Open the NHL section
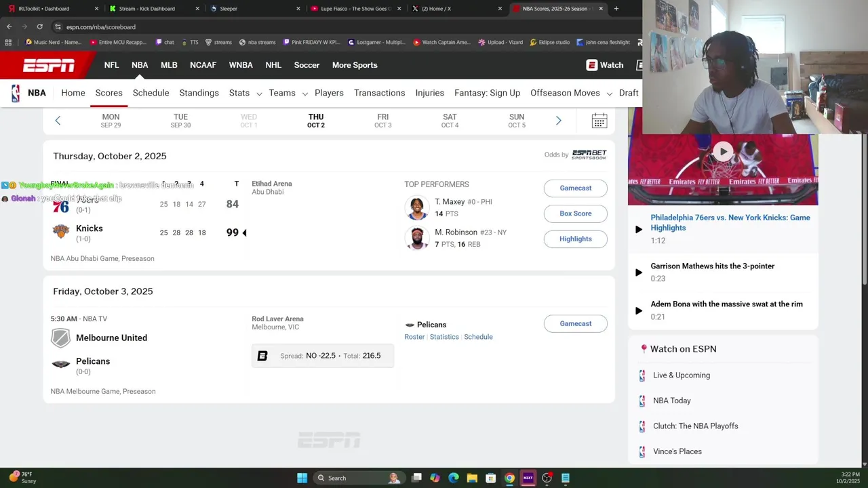 [x=273, y=65]
